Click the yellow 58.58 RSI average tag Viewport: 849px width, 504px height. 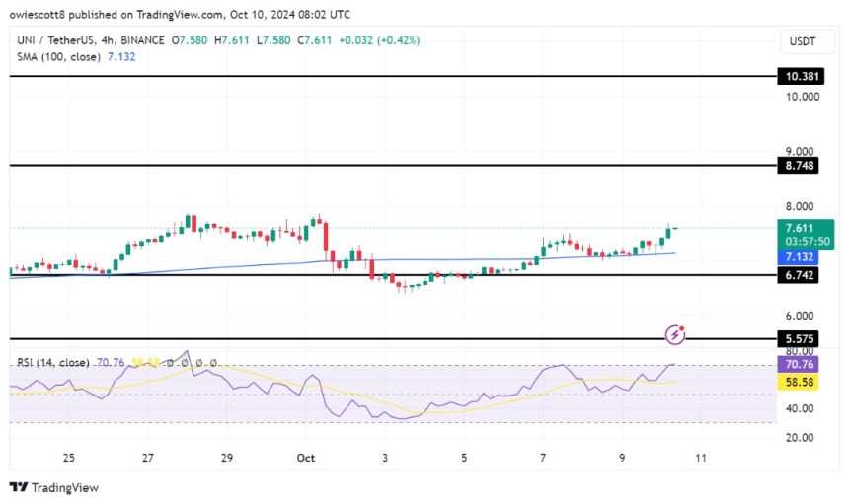(x=799, y=383)
